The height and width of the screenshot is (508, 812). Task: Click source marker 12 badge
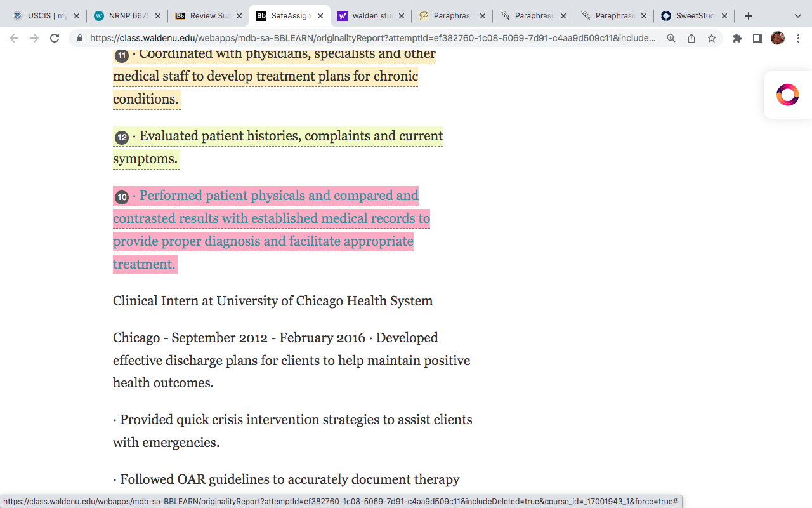tap(121, 137)
